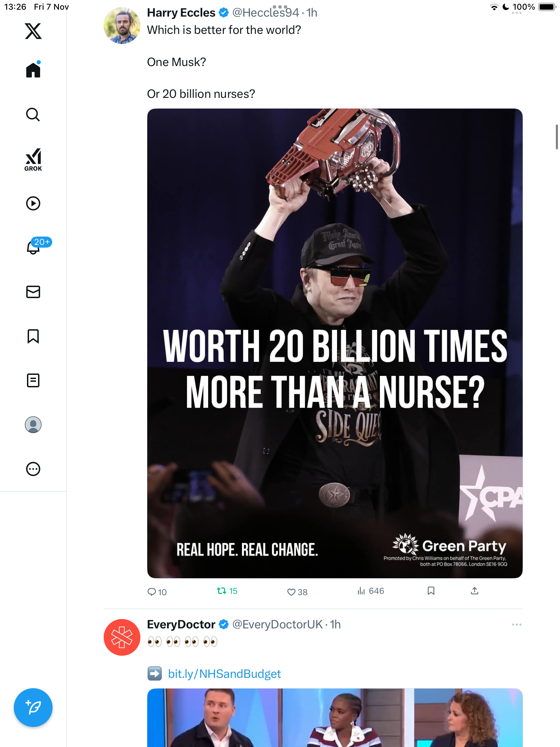The width and height of the screenshot is (560, 747).
Task: Open Notifications bell with 20+ badge
Action: 34,247
